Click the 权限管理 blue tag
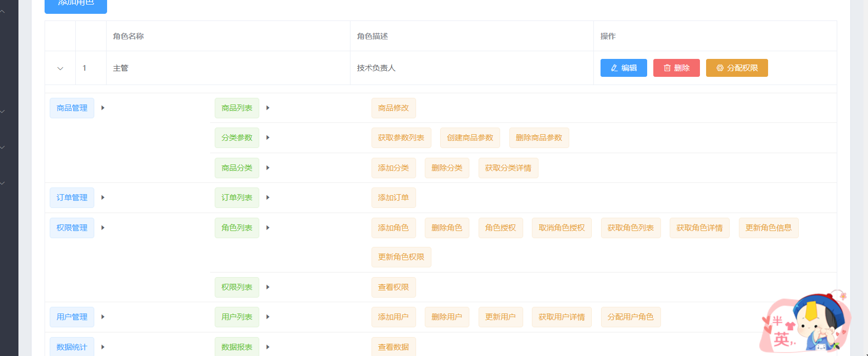 [72, 228]
